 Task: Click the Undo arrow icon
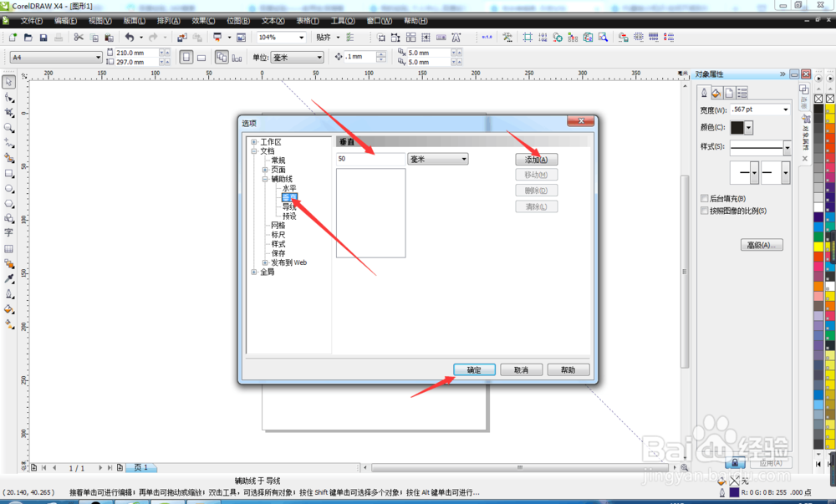coord(130,38)
